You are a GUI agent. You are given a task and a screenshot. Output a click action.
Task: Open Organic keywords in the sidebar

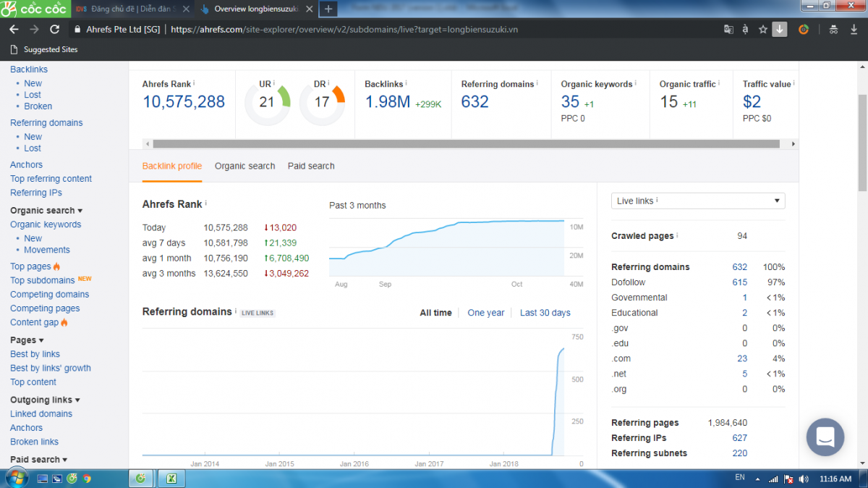tap(46, 224)
